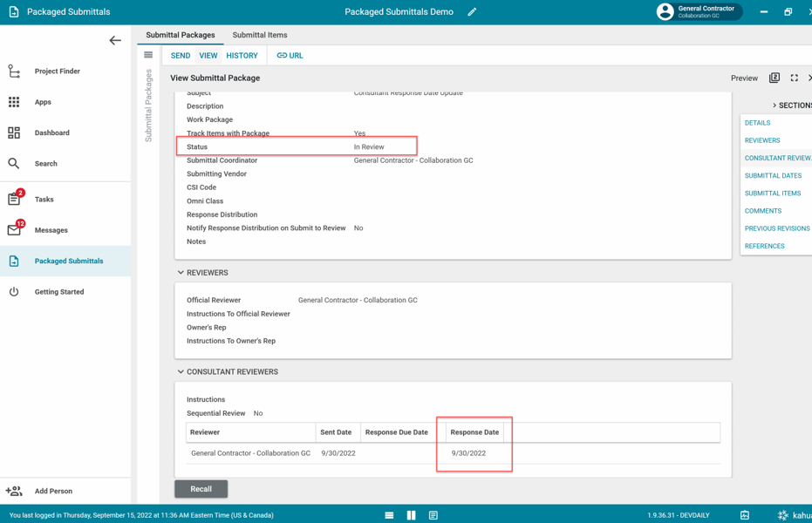
Task: Click Send in the toolbar
Action: pyautogui.click(x=181, y=56)
